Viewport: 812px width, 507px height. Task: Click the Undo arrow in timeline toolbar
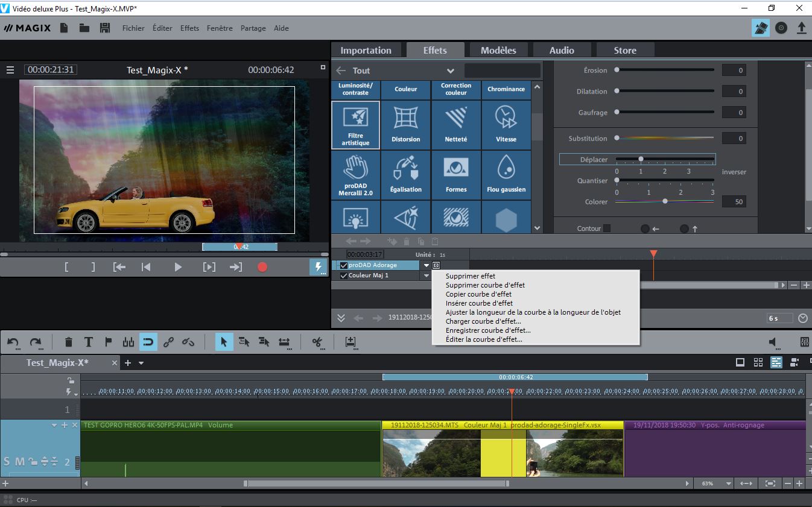[x=13, y=342]
